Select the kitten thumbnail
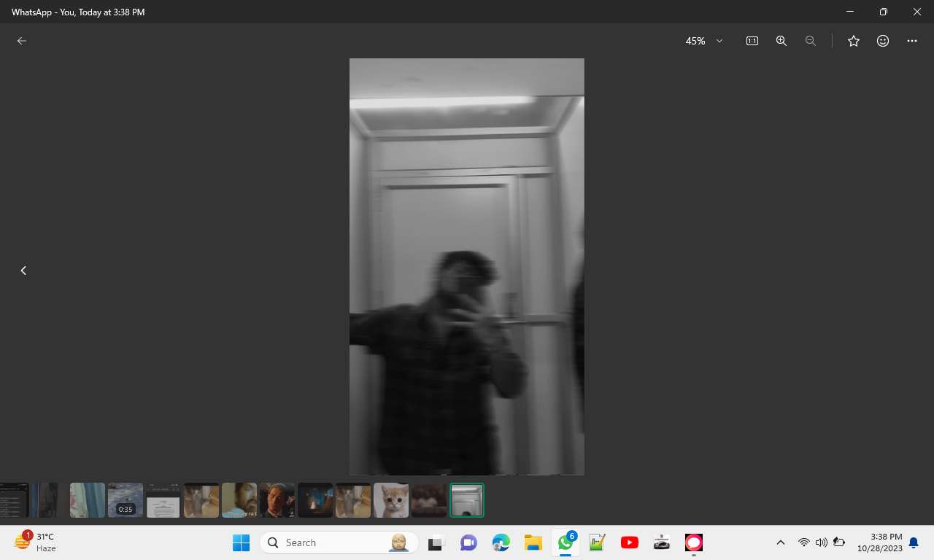The image size is (934, 560). coord(391,500)
